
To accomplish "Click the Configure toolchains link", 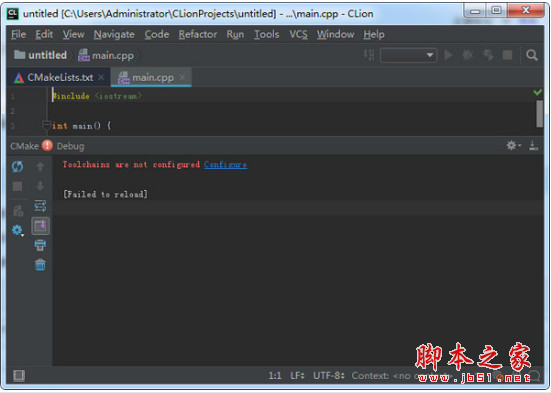I will tap(225, 165).
